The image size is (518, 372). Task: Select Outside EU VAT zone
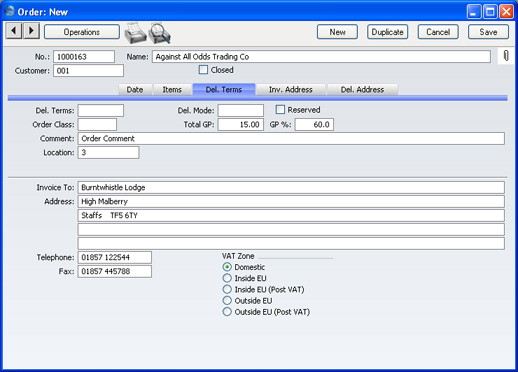coord(227,301)
